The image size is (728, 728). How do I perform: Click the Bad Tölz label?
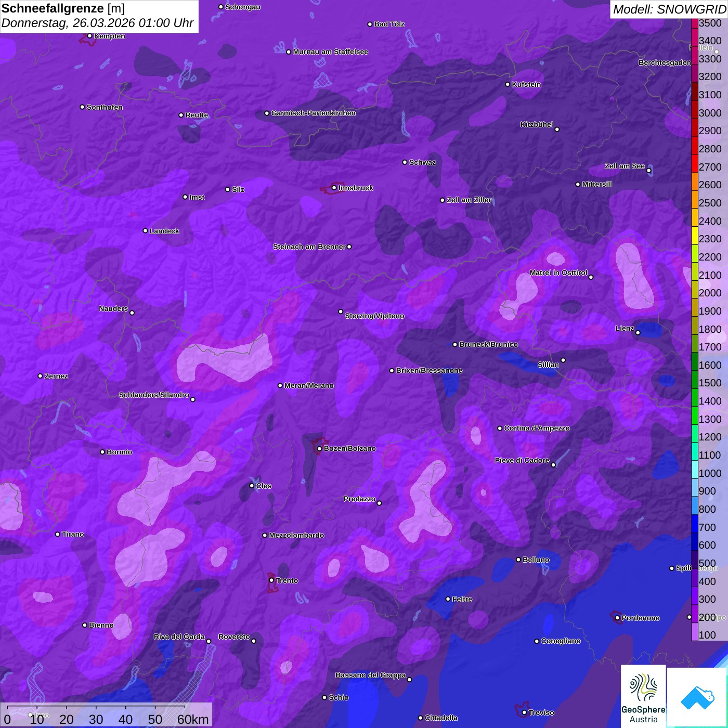[x=389, y=24]
